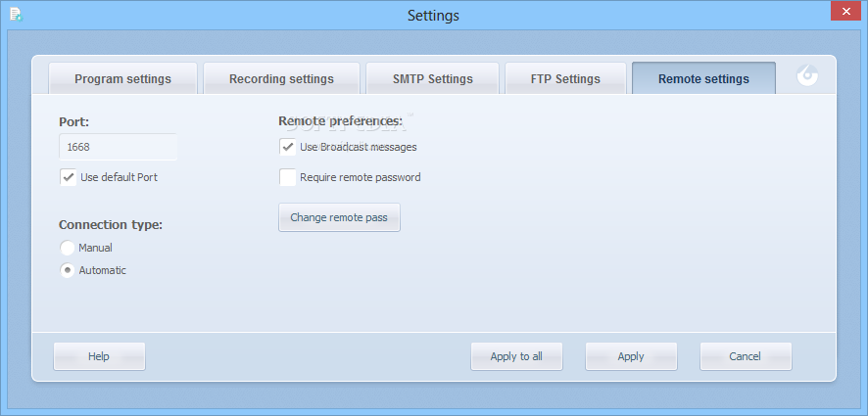This screenshot has height=416, width=868.
Task: Click the app icon in title bar
Action: (x=16, y=15)
